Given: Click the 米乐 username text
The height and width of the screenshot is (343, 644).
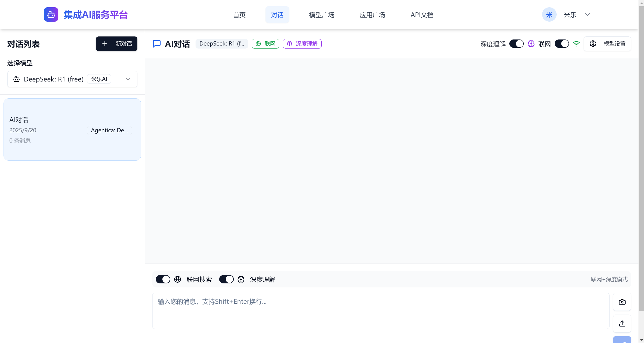Looking at the screenshot, I should [570, 15].
